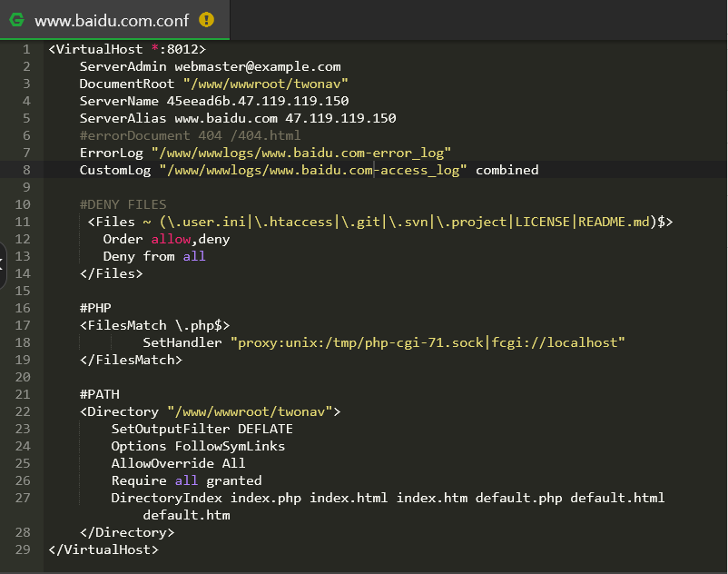Click the yellow unsaved warning icon
The image size is (728, 574).
point(207,19)
